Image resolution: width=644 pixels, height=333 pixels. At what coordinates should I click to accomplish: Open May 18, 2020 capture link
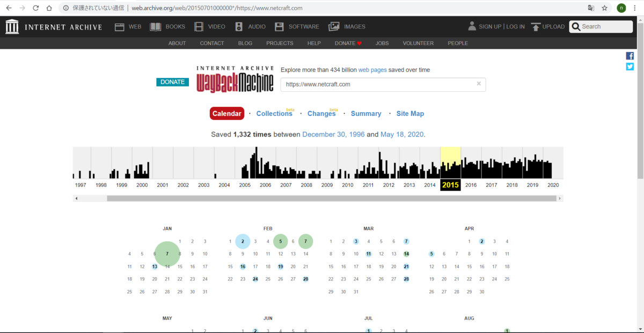click(x=402, y=134)
